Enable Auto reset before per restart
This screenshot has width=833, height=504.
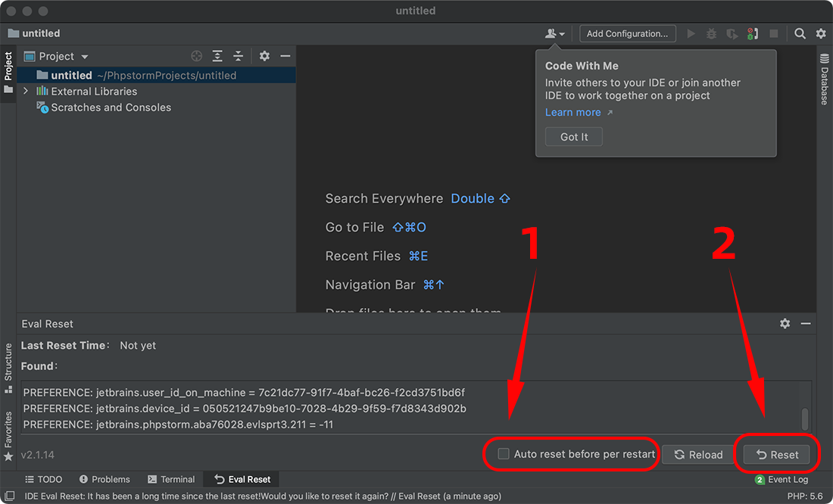point(504,454)
